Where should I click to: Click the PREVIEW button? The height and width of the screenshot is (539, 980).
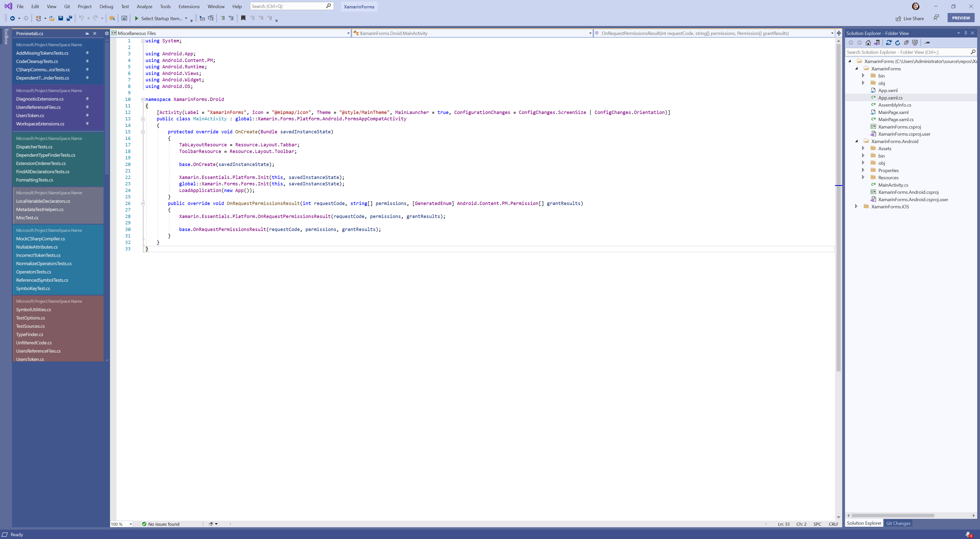pos(961,18)
